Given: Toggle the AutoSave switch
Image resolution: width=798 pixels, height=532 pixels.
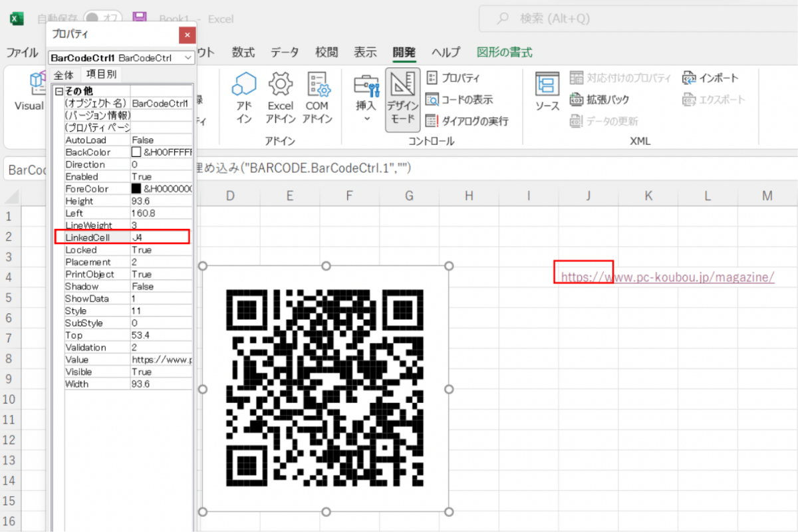Looking at the screenshot, I should (x=103, y=19).
